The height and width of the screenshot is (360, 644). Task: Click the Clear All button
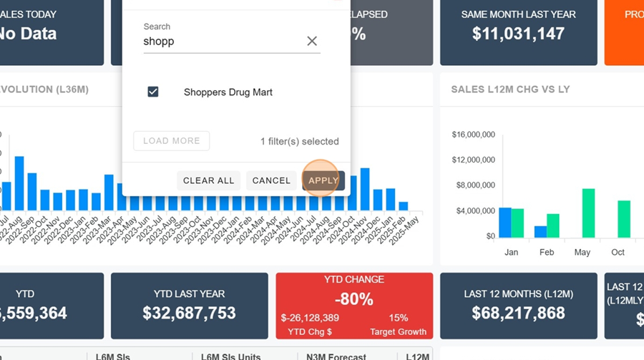point(208,180)
